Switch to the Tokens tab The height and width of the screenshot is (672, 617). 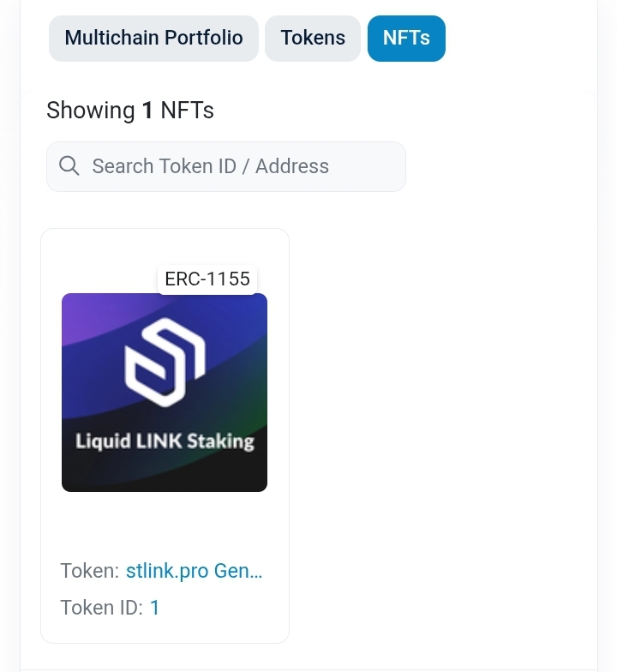(313, 38)
